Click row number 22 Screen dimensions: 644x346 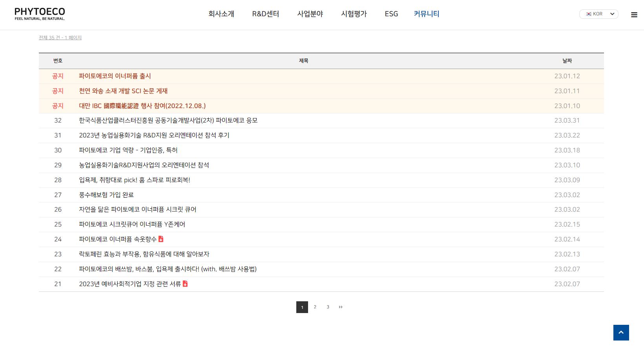(x=58, y=269)
